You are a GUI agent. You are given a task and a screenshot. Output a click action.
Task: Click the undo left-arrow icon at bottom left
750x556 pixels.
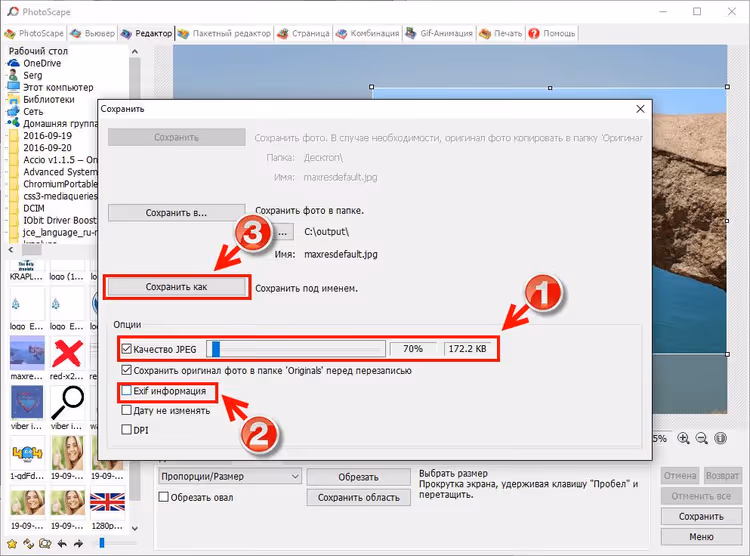62,544
